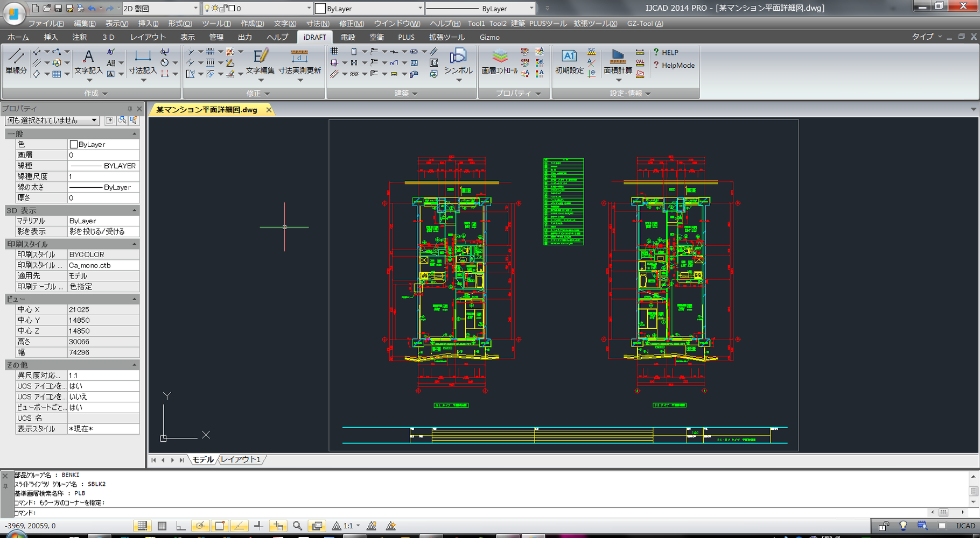Toggle object snap tracking in status bar
Image resolution: width=980 pixels, height=538 pixels.
coord(239,526)
